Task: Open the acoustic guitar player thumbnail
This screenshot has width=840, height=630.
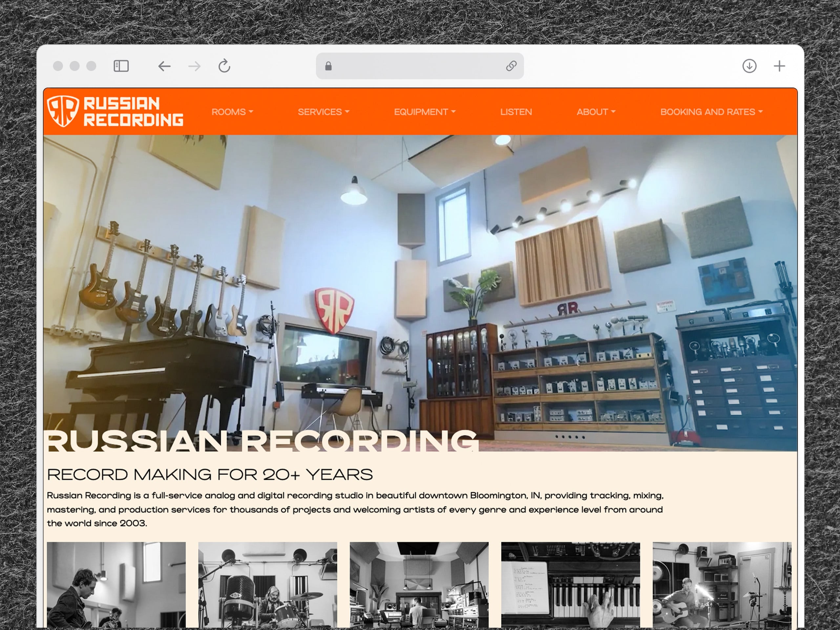Action: pyautogui.click(x=722, y=585)
